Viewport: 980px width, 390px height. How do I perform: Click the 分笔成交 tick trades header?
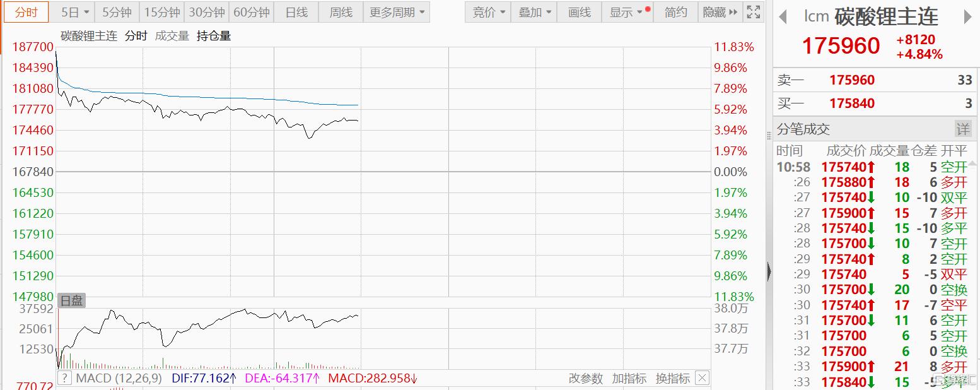click(803, 129)
